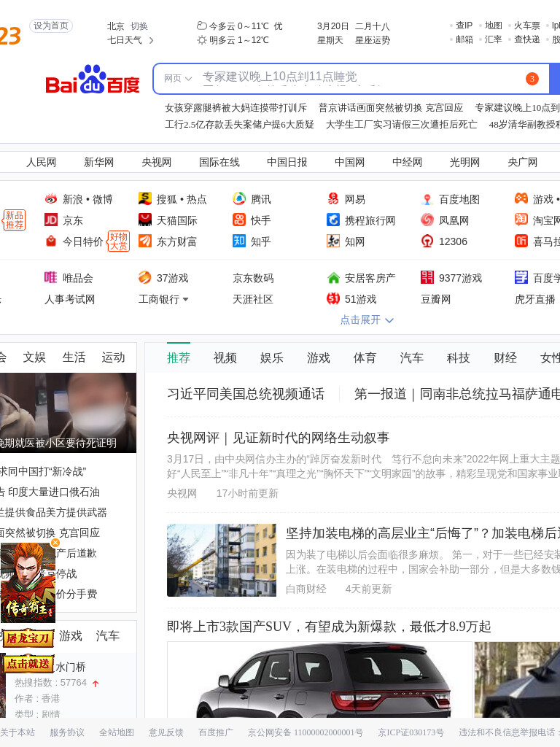Open the 网页 search type dropdown
Screen dimensions: 560x747
pos(178,78)
